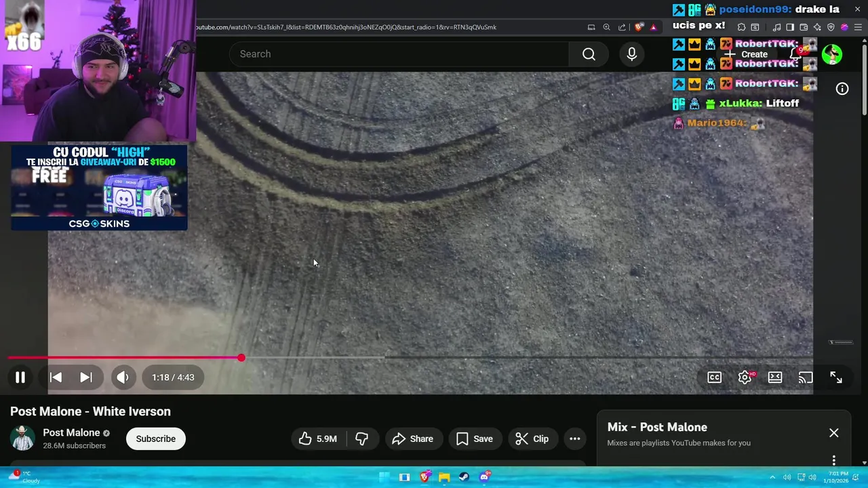
Task: Cast video with Play on TV icon
Action: tap(806, 378)
